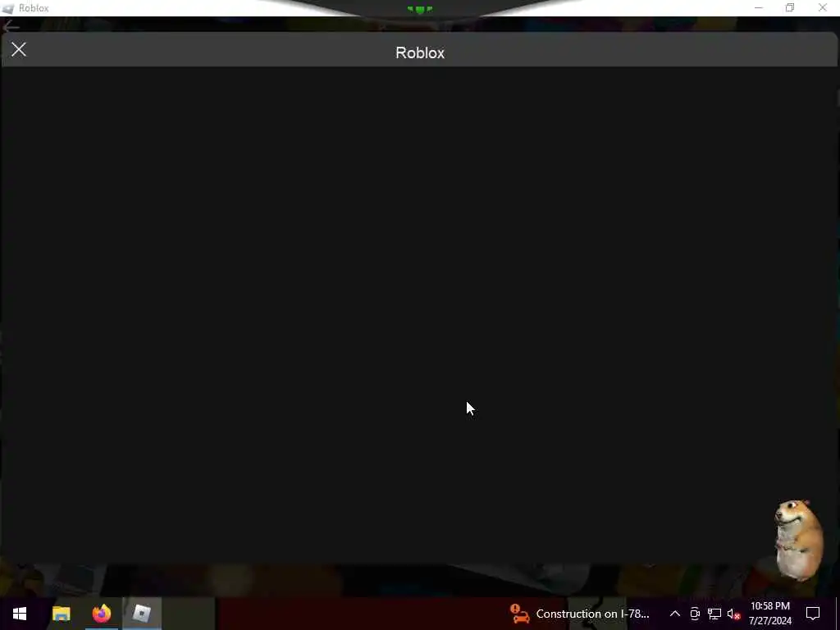Open the clock showing 10:58 PM
The image size is (840, 630).
pyautogui.click(x=769, y=614)
